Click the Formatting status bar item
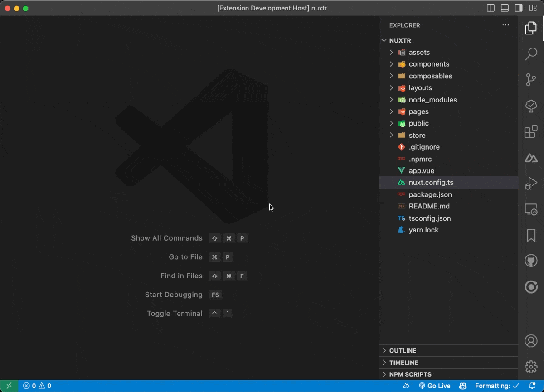Viewport: 544px width, 392px height. (497, 386)
